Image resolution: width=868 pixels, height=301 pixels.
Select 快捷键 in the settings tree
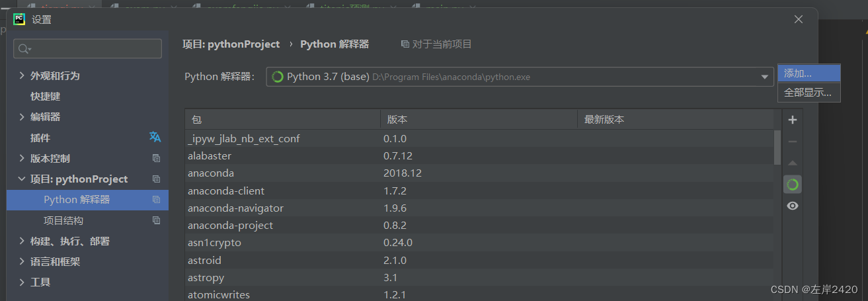45,96
